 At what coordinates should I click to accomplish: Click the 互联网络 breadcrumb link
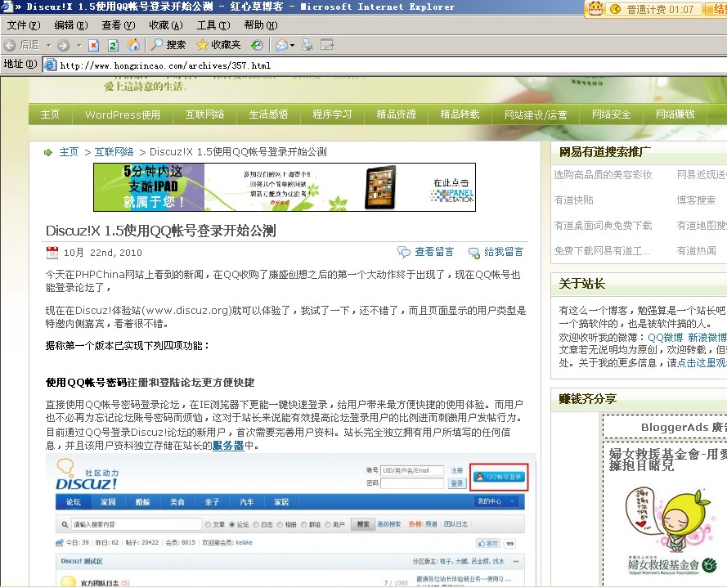point(114,152)
